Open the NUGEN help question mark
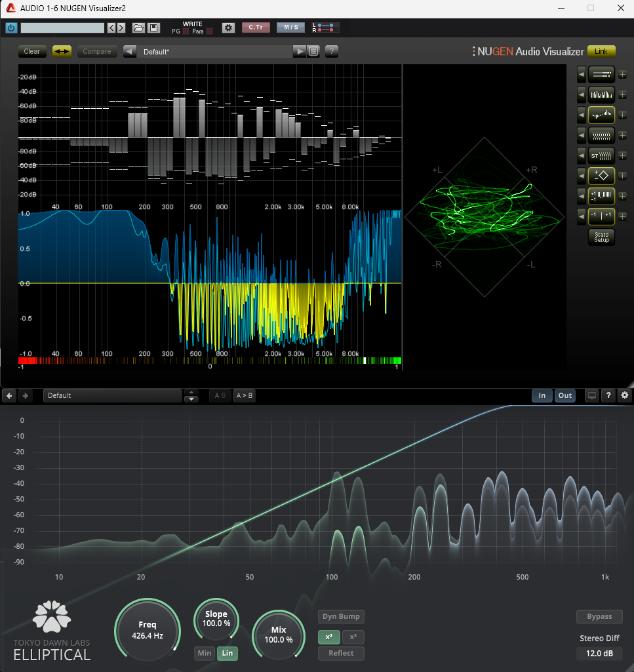This screenshot has height=672, width=634. (331, 51)
